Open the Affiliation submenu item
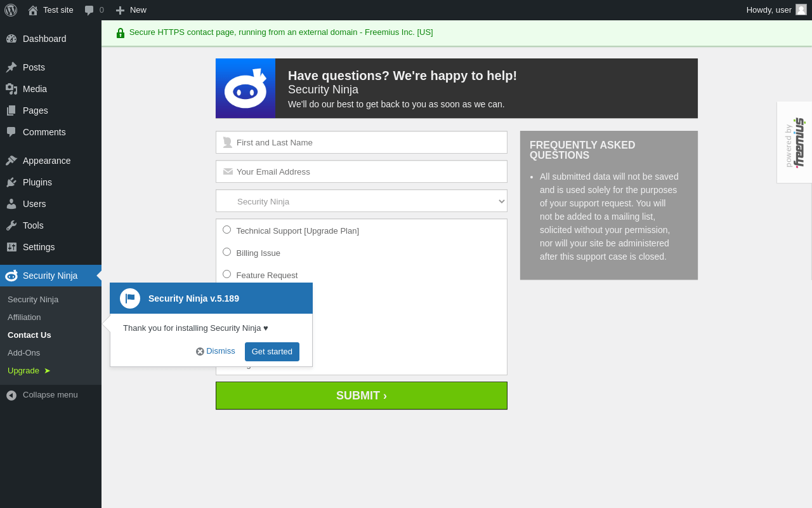 pos(24,317)
